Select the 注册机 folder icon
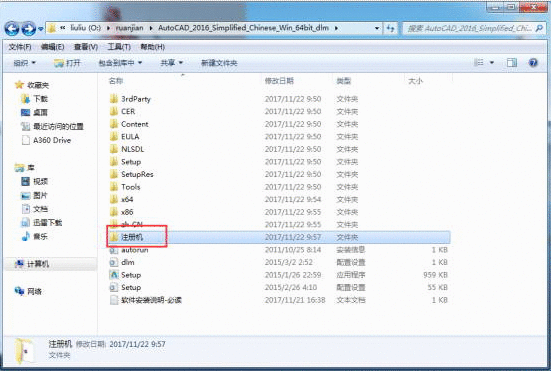The height and width of the screenshot is (371, 551). [114, 237]
